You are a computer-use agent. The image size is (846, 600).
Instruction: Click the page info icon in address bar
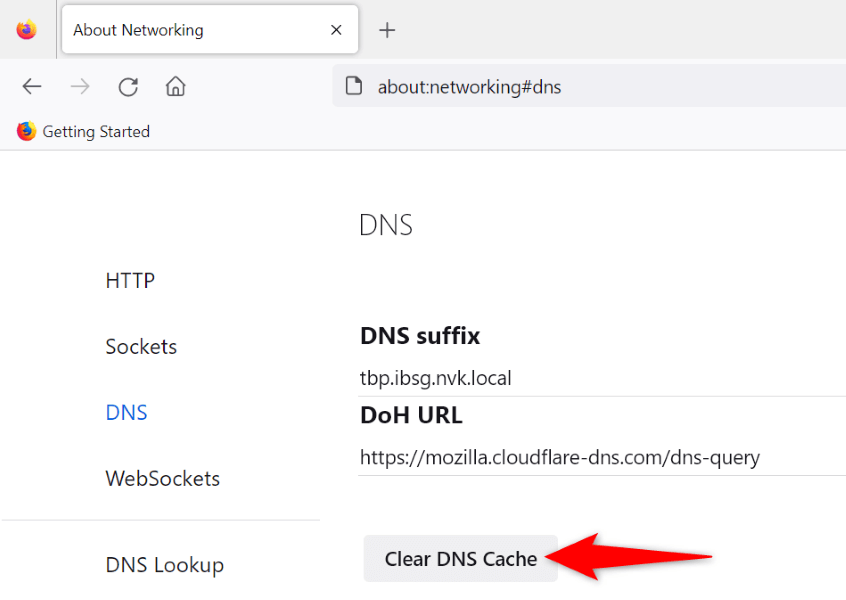(355, 87)
